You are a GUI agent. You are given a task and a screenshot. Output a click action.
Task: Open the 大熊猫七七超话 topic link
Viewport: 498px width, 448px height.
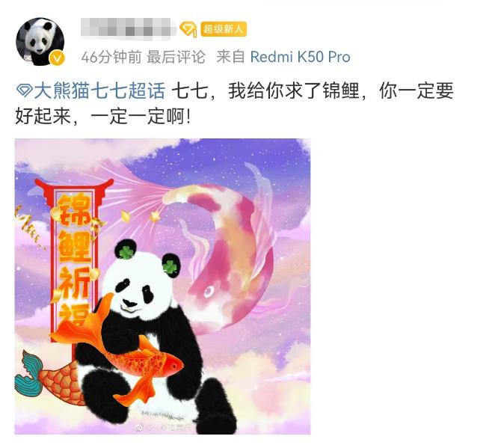pos(99,90)
